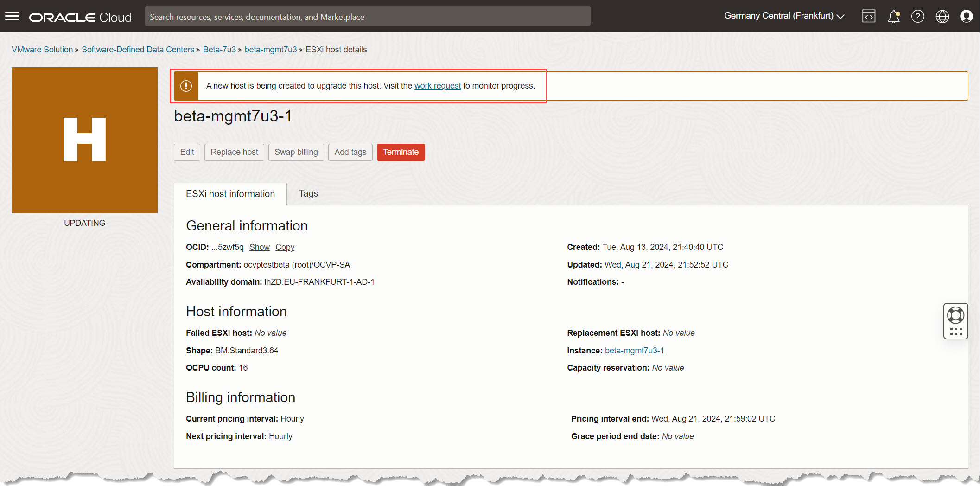This screenshot has width=980, height=486.
Task: Copy the OCID value
Action: tap(285, 247)
